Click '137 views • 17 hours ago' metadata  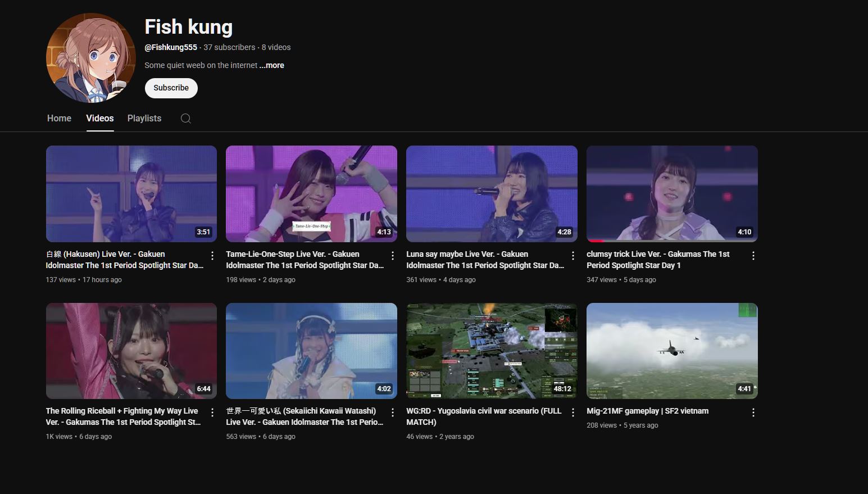[84, 279]
